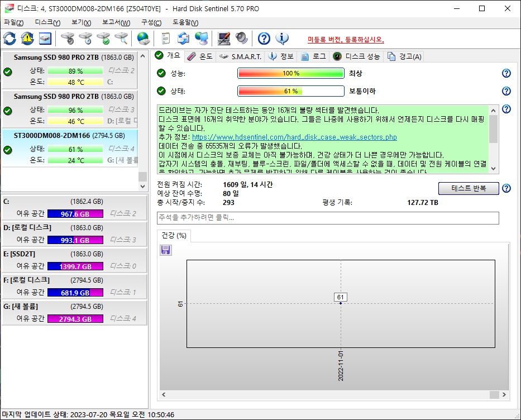Screen dimensions: 521x420
Task: Click the 127.72 TB lifetime writes value
Action: (x=423, y=202)
